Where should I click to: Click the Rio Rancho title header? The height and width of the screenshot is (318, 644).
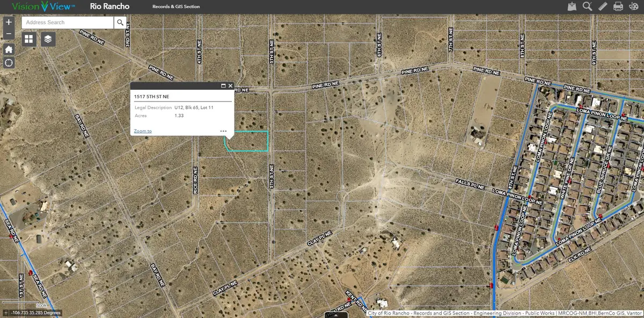(x=110, y=6)
